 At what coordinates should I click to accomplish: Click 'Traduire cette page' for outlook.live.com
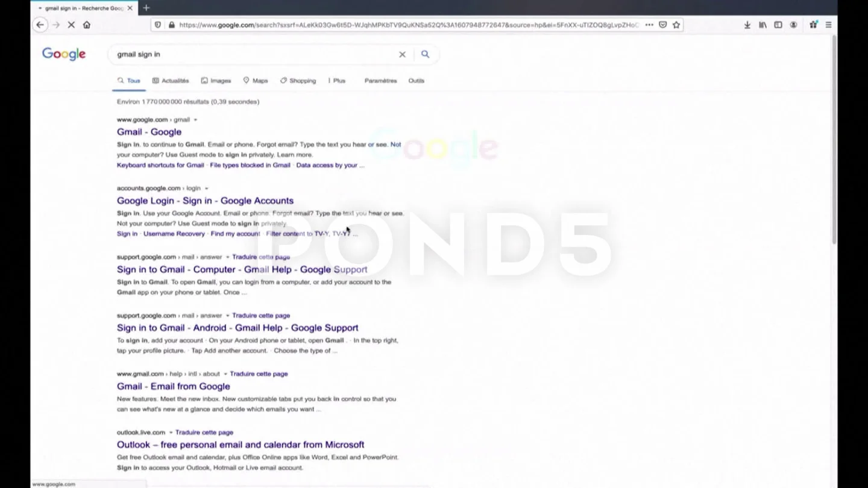(204, 433)
